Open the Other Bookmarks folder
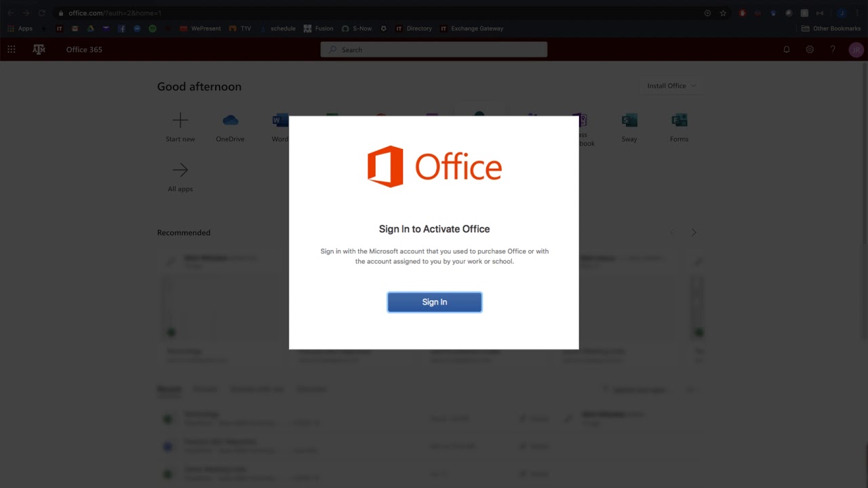This screenshot has height=488, width=868. tap(831, 28)
